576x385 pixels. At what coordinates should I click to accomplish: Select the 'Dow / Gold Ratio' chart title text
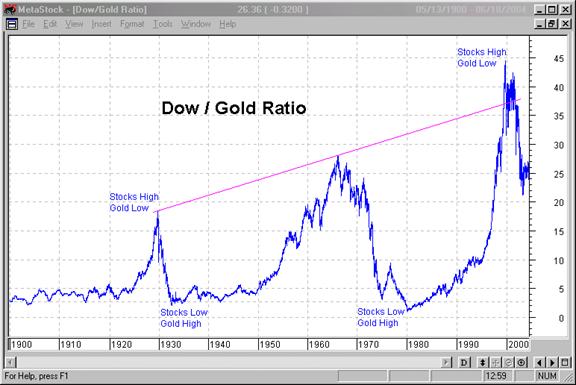(x=234, y=108)
